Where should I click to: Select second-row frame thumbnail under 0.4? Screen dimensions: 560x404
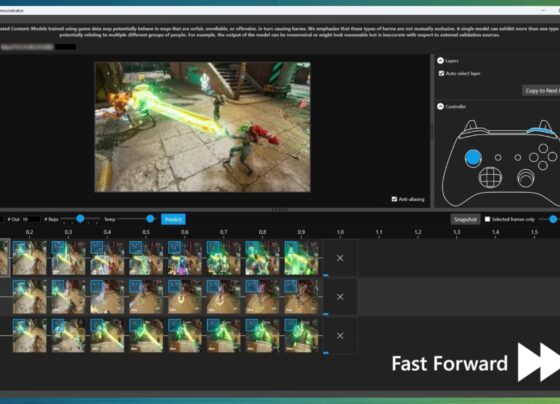[107, 296]
